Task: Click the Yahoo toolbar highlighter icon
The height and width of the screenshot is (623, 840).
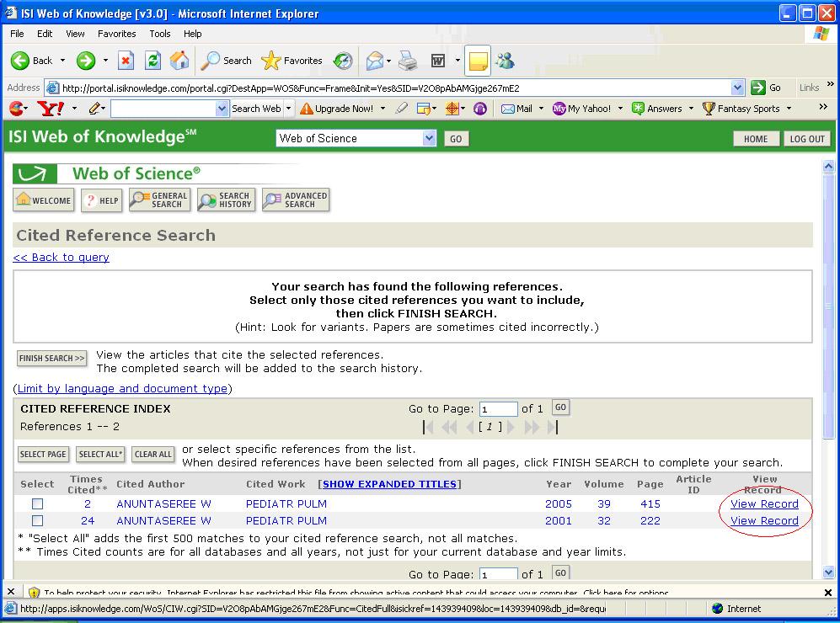Action: click(401, 109)
